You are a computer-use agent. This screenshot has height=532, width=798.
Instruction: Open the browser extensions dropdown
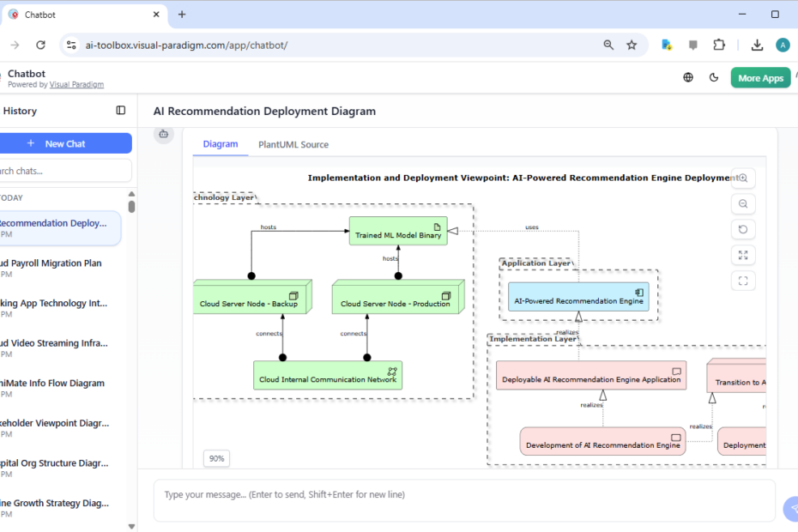click(x=719, y=44)
